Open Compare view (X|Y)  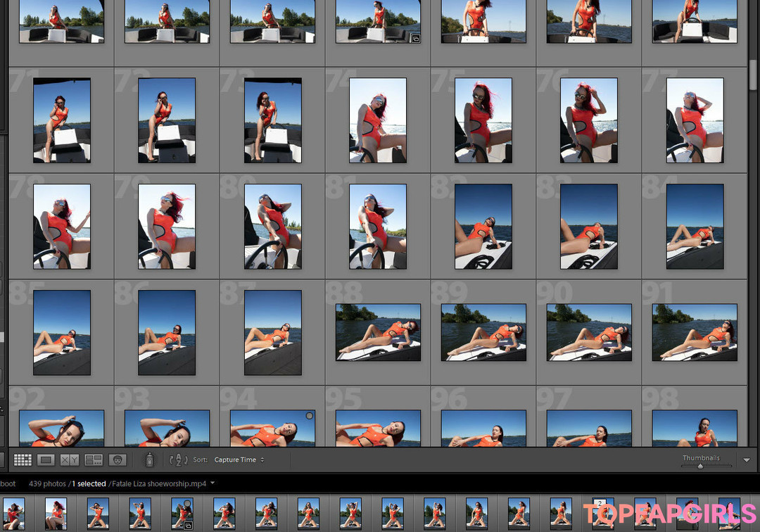tap(70, 460)
